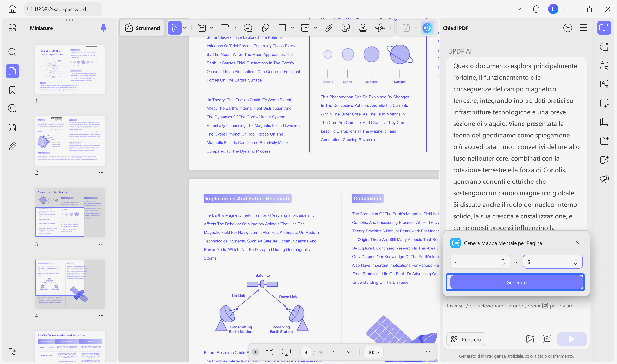Toggle the Pensiero thinking mode
617x364 pixels.
click(x=466, y=339)
